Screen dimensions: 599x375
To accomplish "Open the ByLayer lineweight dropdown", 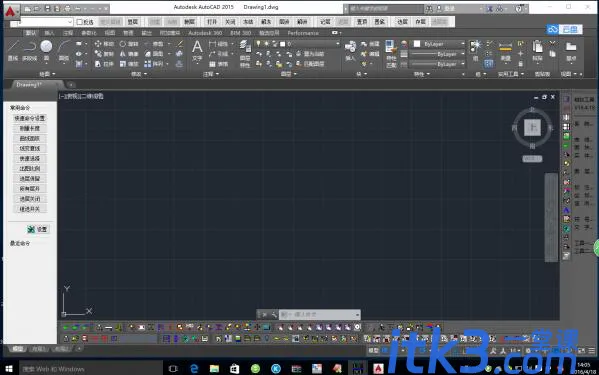I will click(463, 54).
